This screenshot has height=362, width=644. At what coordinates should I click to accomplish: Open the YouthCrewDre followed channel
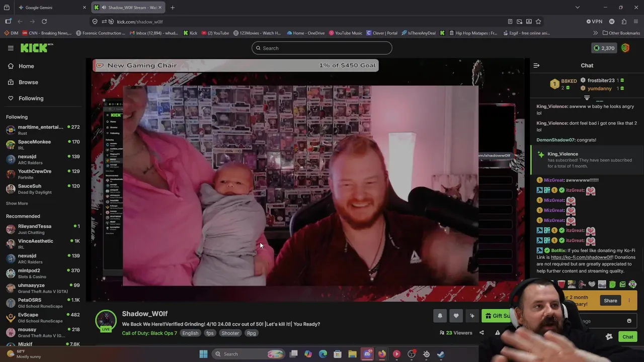[43, 174]
